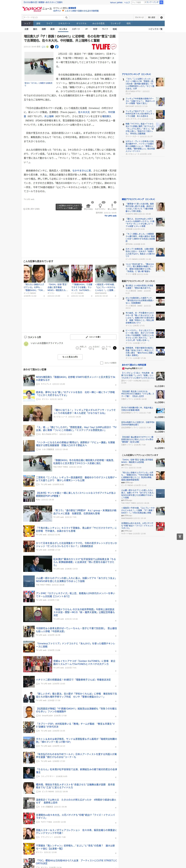Click the マイページ link
Image resolution: width=186 pixels, height=868 pixels.
click(139, 17)
